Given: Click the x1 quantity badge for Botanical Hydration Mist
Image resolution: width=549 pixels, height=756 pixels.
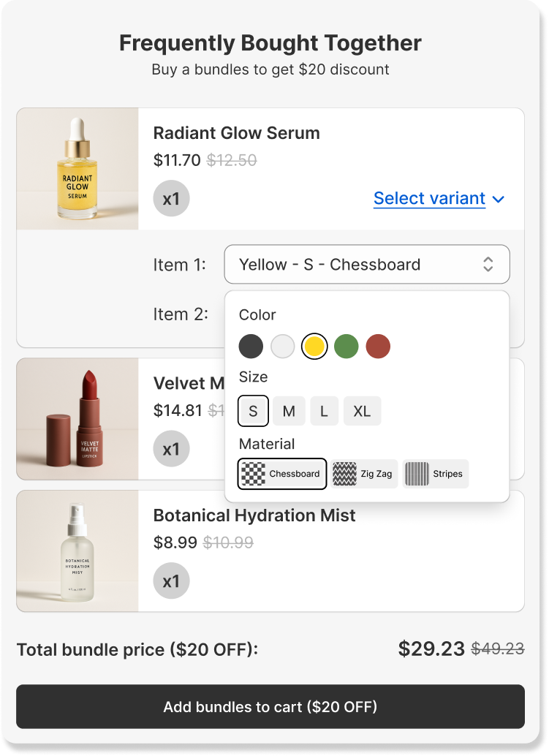Looking at the screenshot, I should pyautogui.click(x=171, y=581).
